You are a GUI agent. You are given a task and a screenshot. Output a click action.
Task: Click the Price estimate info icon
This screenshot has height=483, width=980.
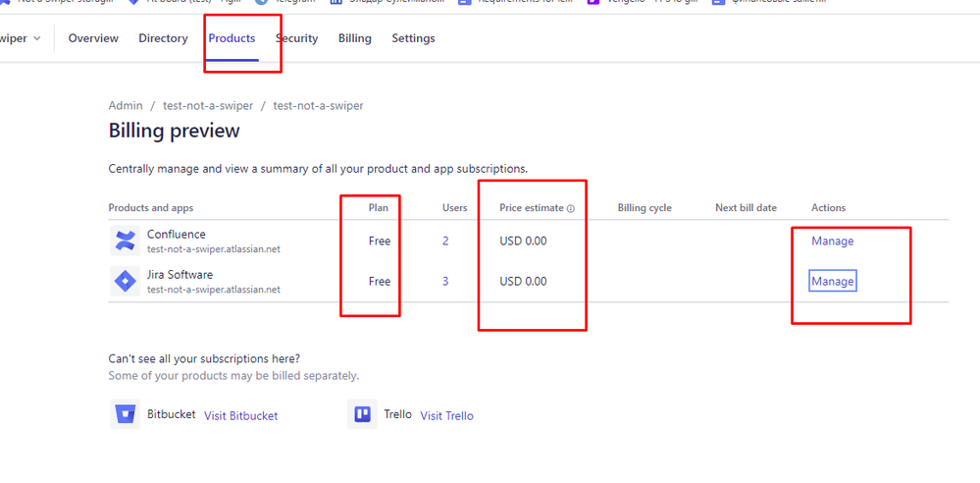[571, 208]
